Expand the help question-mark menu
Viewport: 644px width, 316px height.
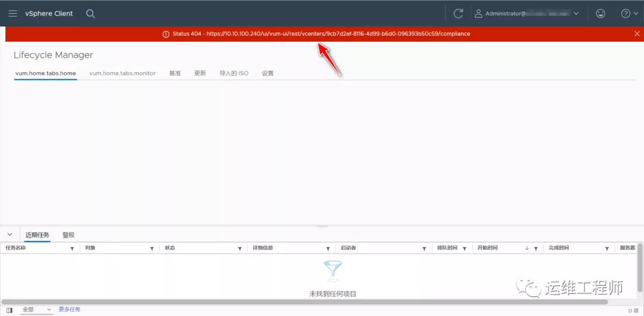(629, 14)
